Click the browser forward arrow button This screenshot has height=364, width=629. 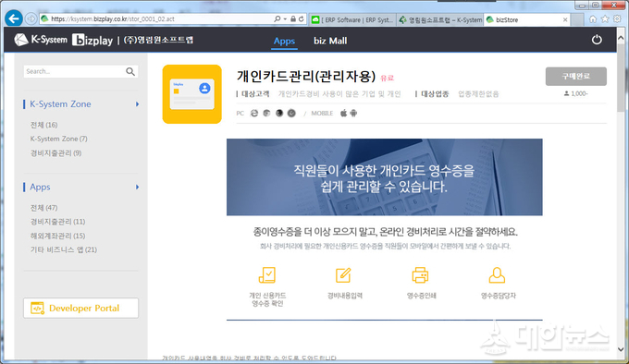tap(31, 18)
